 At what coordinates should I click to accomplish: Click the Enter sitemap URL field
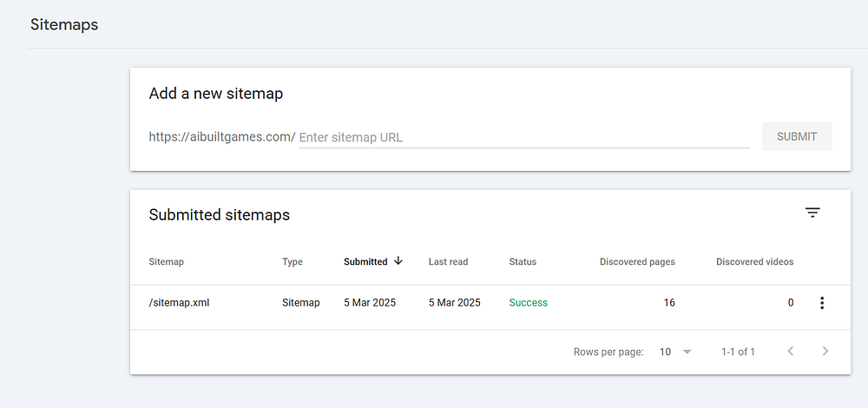click(523, 137)
